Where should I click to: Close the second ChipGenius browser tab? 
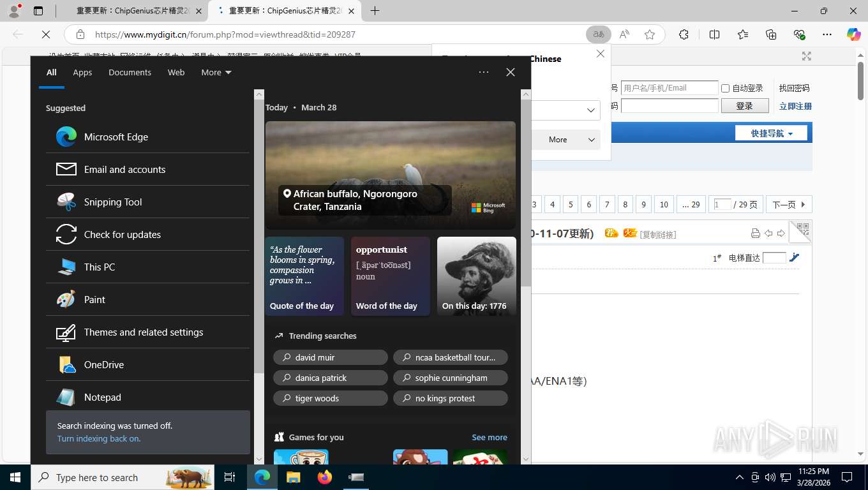point(351,11)
